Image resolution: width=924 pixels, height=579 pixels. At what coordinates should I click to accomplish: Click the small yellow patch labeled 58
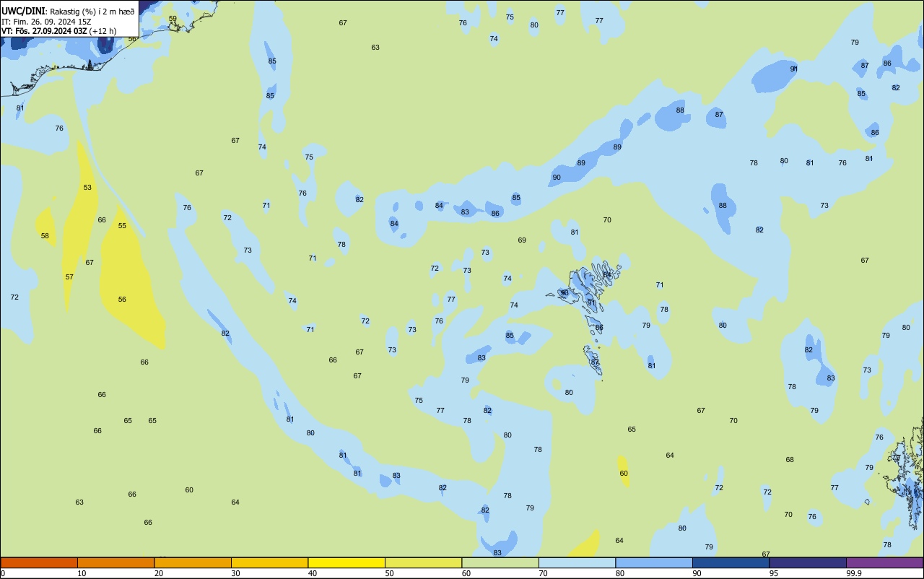pyautogui.click(x=45, y=227)
